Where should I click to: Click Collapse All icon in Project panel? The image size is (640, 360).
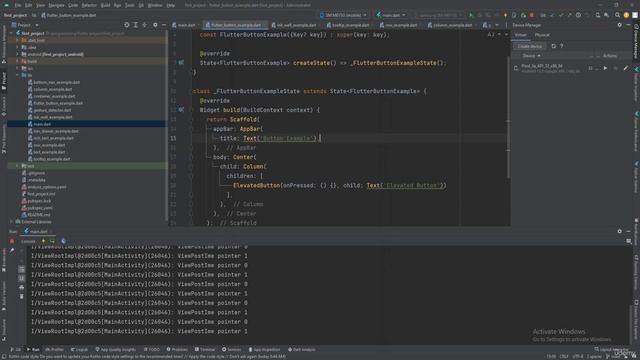tap(144, 25)
